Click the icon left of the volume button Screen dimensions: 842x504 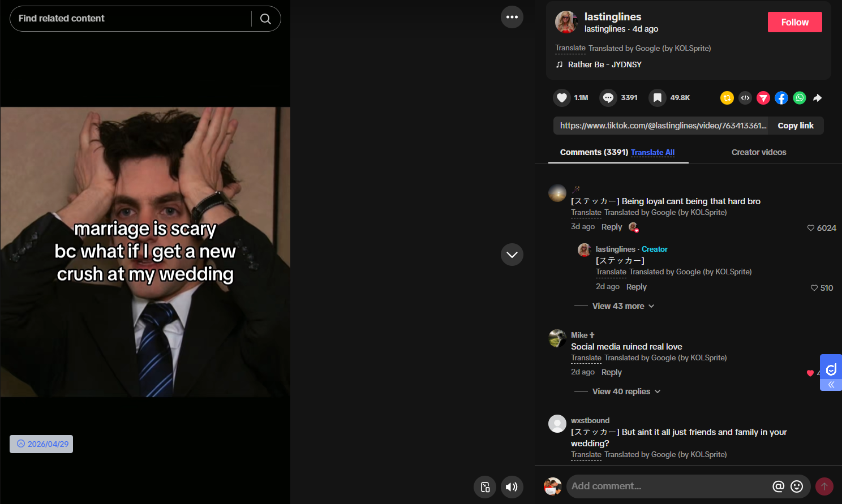(485, 487)
